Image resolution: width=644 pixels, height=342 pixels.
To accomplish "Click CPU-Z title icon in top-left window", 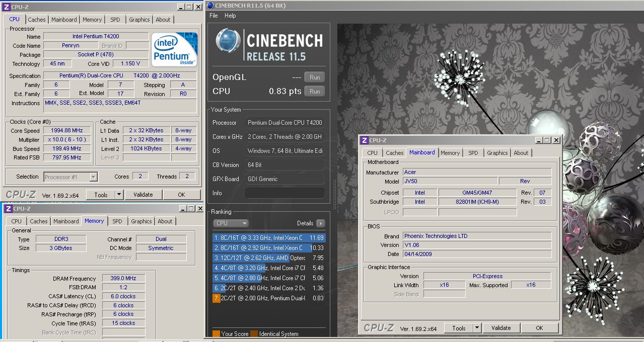I will 6,7.
